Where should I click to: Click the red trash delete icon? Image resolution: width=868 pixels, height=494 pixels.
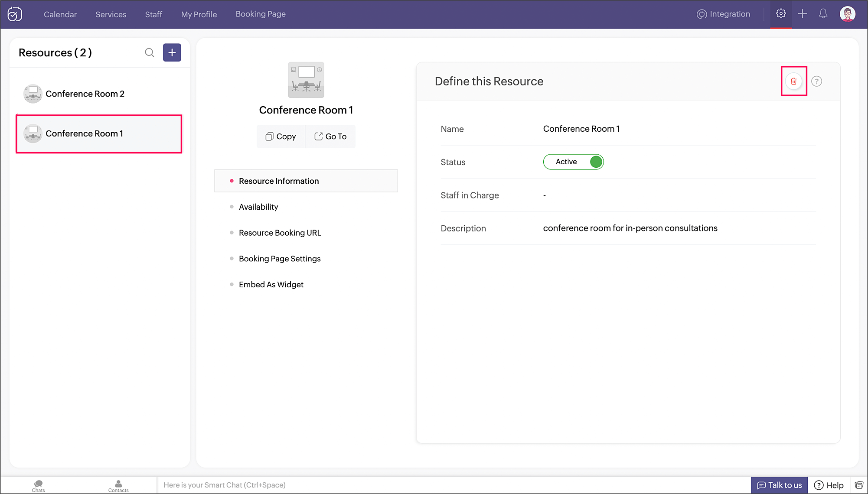[793, 81]
